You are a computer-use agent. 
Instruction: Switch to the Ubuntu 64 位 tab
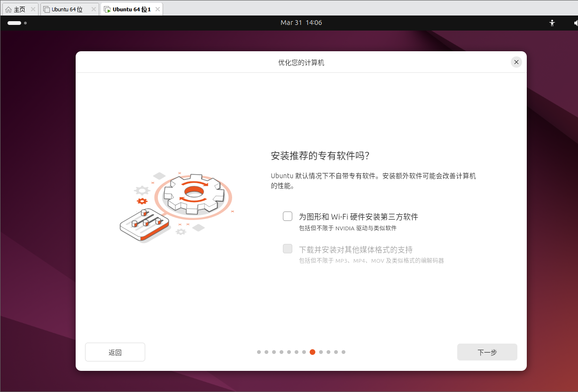70,9
